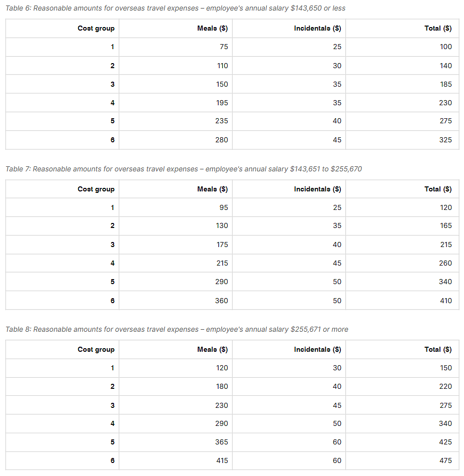Select the total value 150 in Table 8
The width and height of the screenshot is (464, 476).
click(446, 368)
